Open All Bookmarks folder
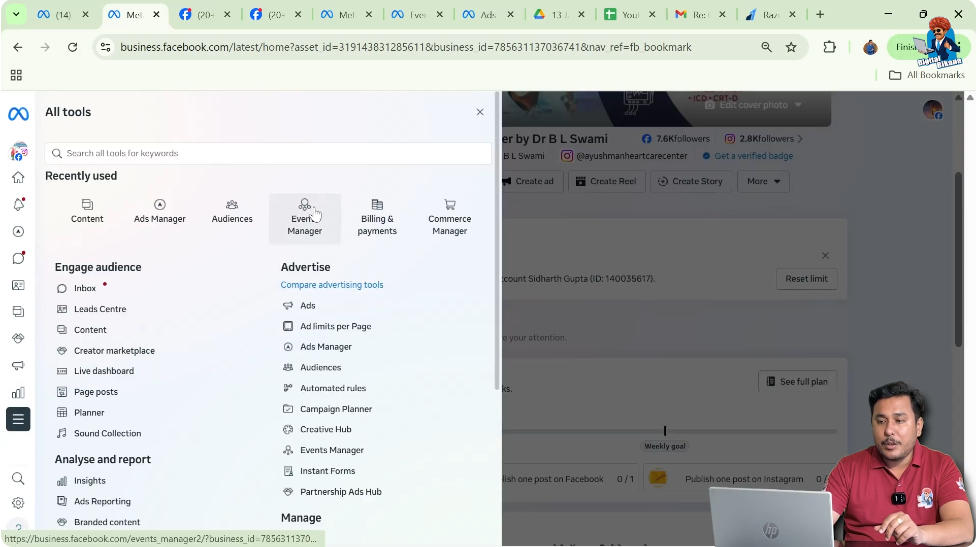The height and width of the screenshot is (547, 978). tap(927, 75)
